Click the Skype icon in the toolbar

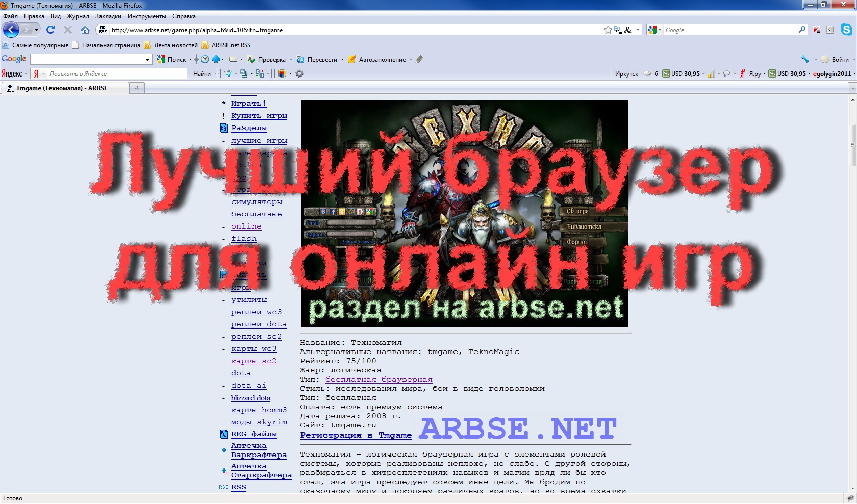point(847,30)
